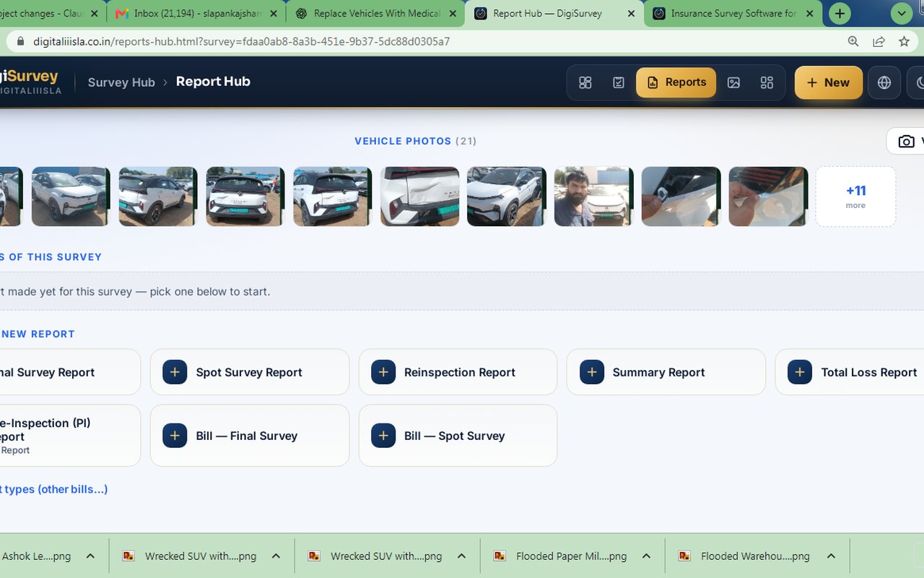This screenshot has height=578, width=924.
Task: Open the checklist icon in navbar
Action: pos(619,82)
